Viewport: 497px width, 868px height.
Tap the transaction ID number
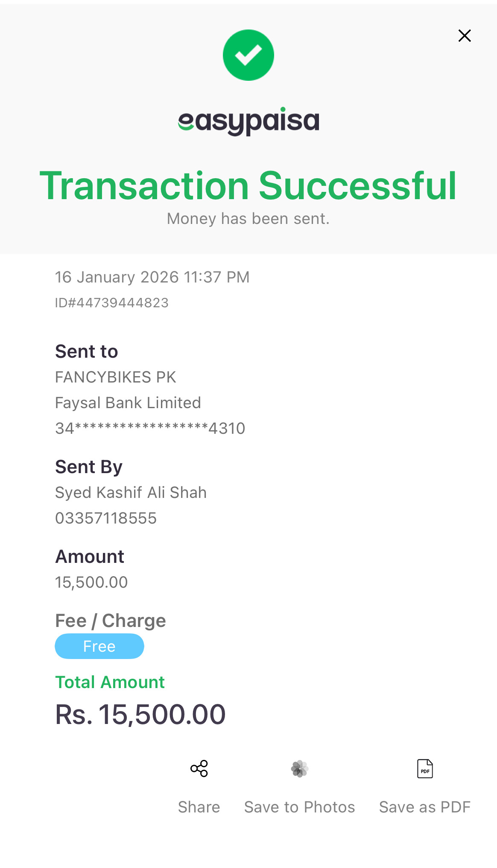[112, 303]
